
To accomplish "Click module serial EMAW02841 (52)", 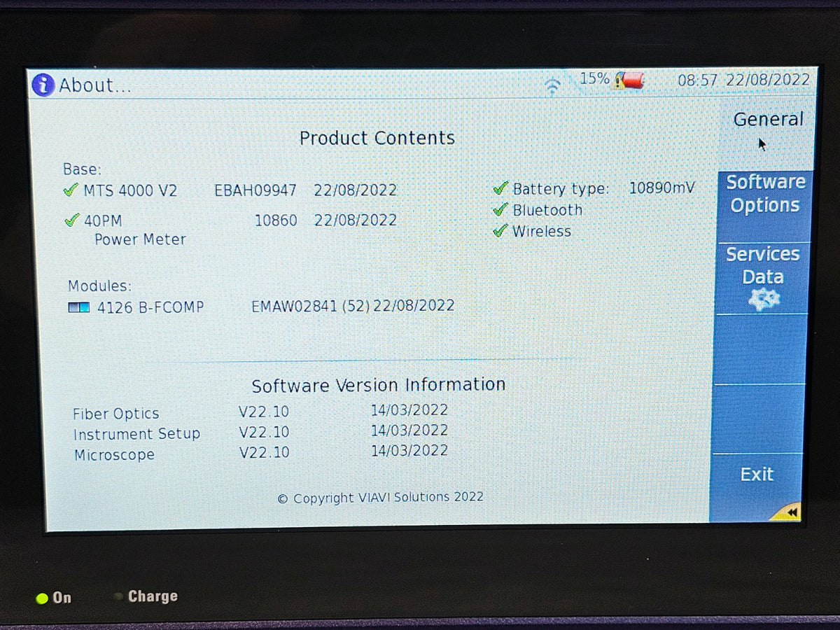I will pyautogui.click(x=310, y=306).
